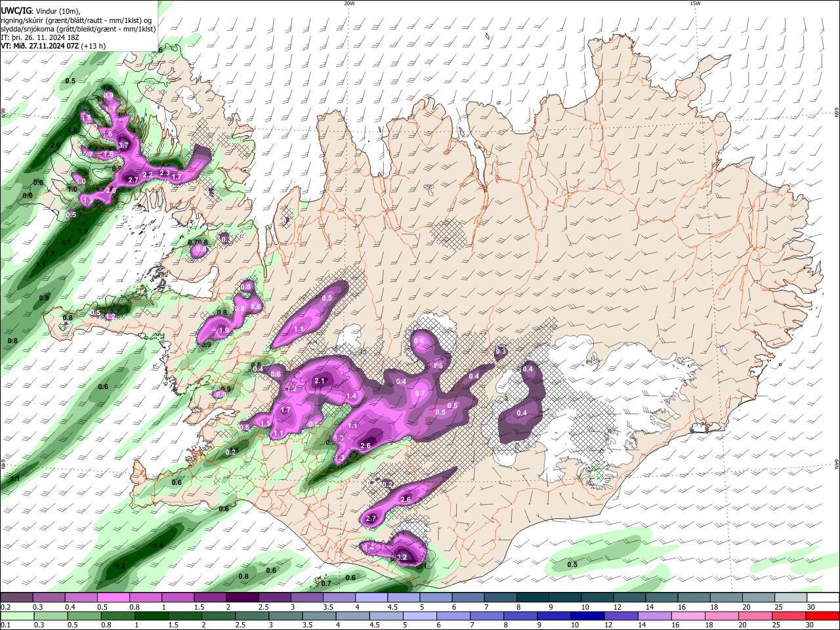The width and height of the screenshot is (840, 630).
Task: Click the 0.1 label in the rain legend
Action: (5, 625)
